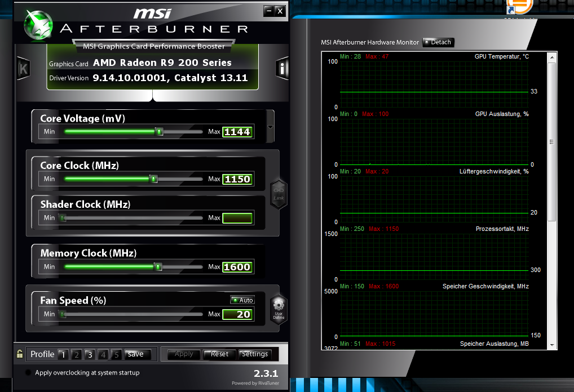This screenshot has height=392, width=574.
Task: Click the MSI Afterburner dragon logo
Action: pyautogui.click(x=38, y=25)
